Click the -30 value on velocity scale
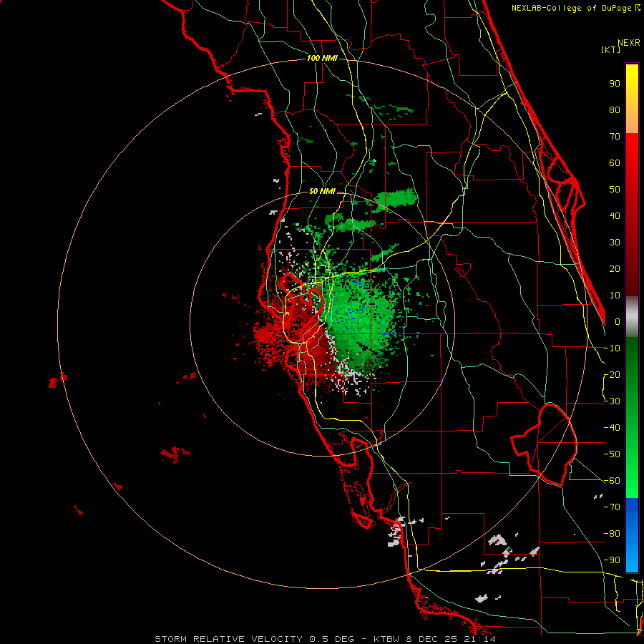Image resolution: width=644 pixels, height=644 pixels. pos(612,401)
